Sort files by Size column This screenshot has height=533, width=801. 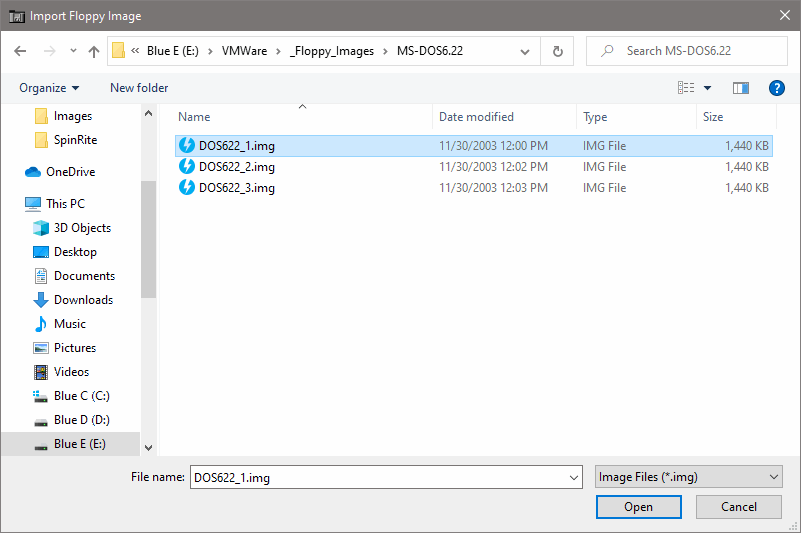pyautogui.click(x=713, y=117)
